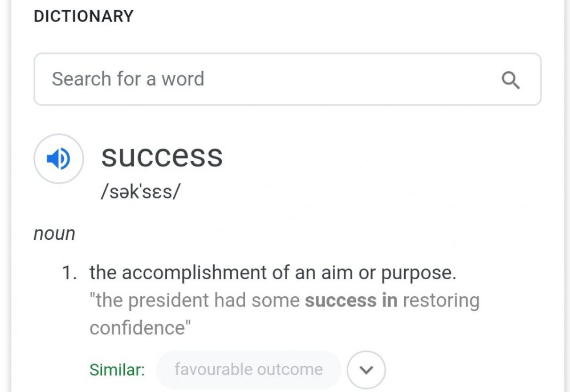The height and width of the screenshot is (392, 570).
Task: Click the headword 'success'
Action: tap(162, 156)
